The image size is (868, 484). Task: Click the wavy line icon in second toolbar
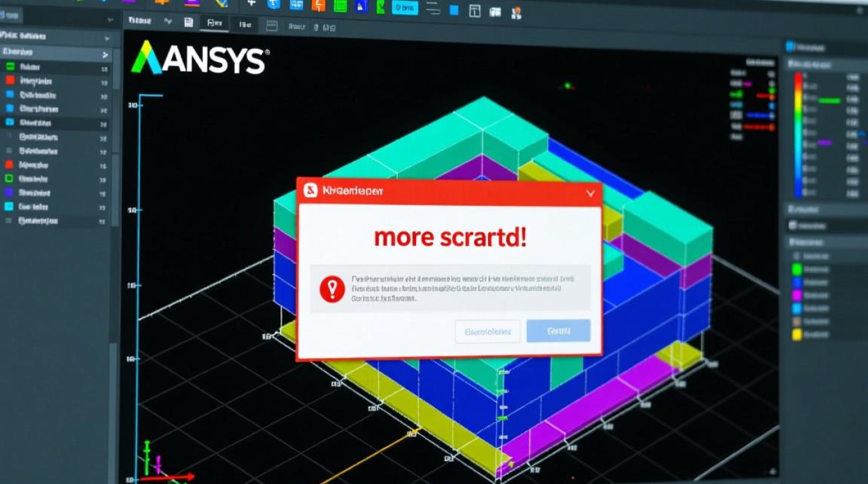click(168, 21)
